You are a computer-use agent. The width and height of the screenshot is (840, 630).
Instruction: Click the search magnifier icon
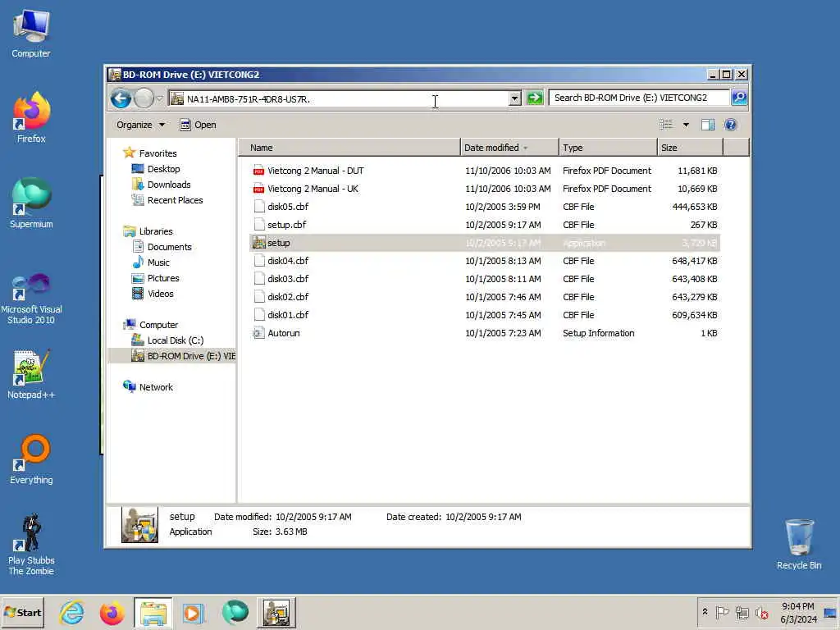click(x=739, y=98)
